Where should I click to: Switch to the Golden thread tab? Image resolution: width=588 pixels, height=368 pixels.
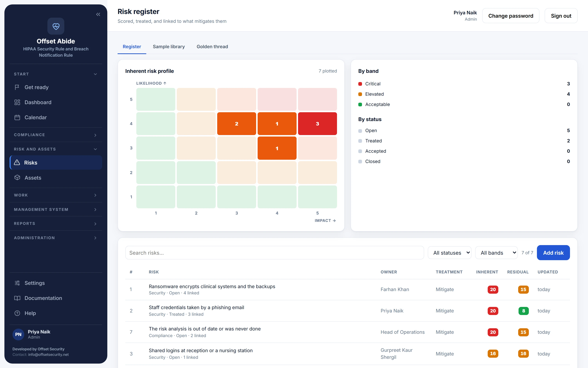coord(212,47)
